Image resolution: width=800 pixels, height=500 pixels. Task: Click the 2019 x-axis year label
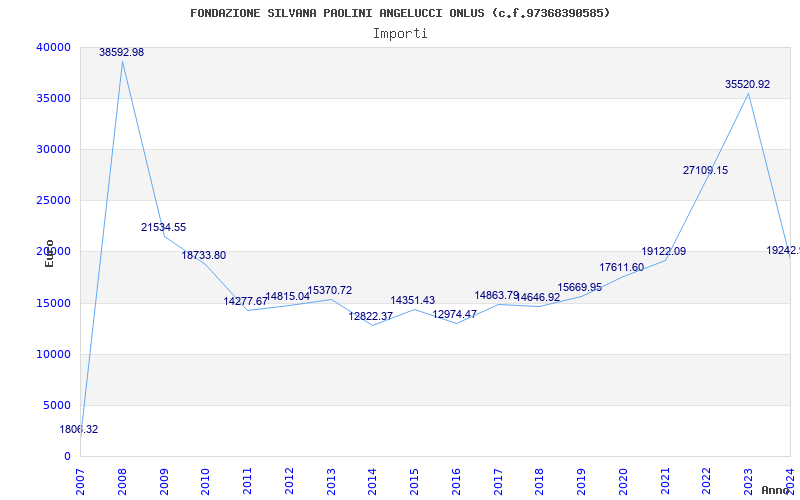click(581, 482)
